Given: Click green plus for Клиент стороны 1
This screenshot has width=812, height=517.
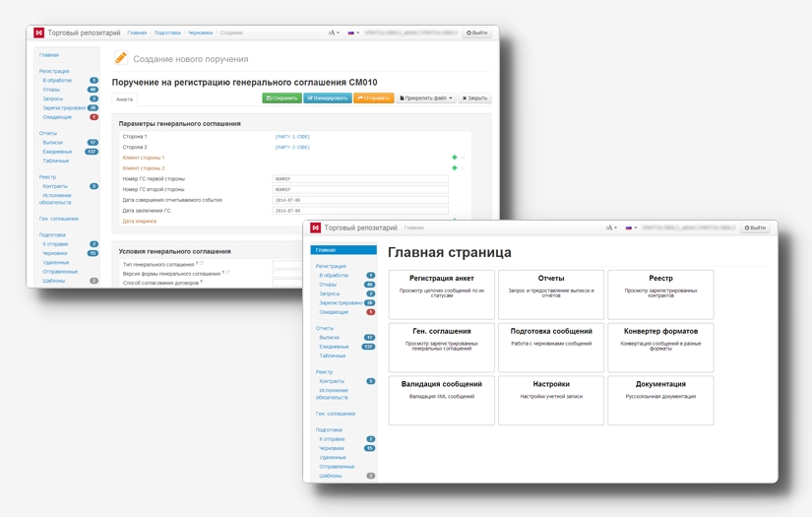Looking at the screenshot, I should point(454,158).
